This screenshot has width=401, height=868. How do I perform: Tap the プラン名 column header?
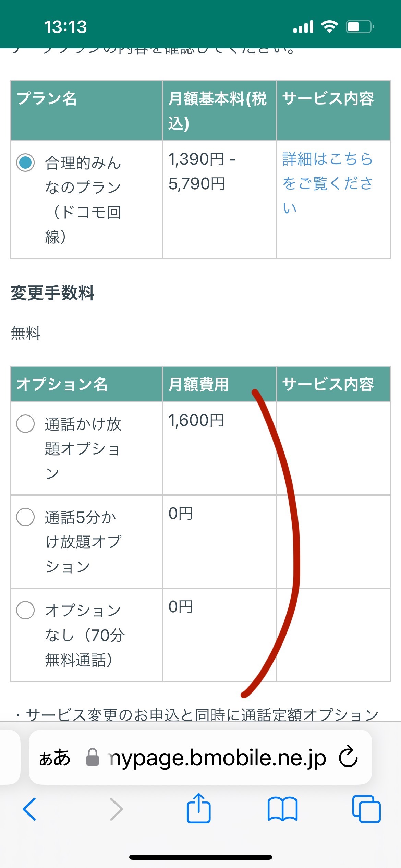click(47, 99)
